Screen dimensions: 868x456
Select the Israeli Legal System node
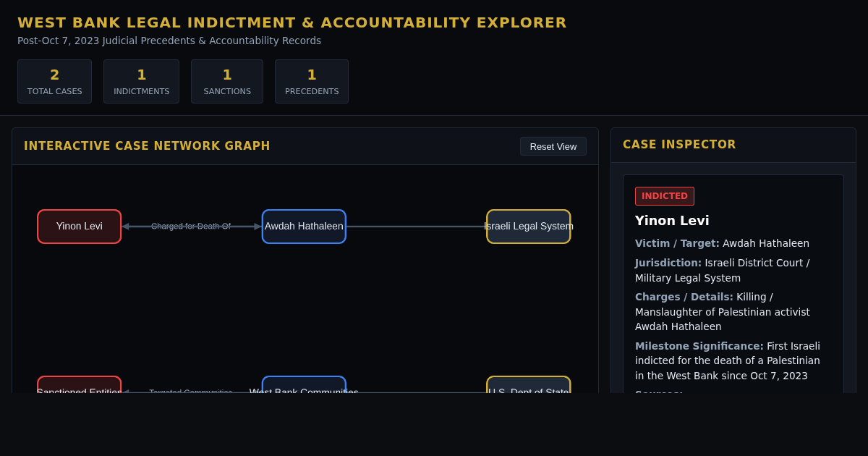tap(529, 227)
